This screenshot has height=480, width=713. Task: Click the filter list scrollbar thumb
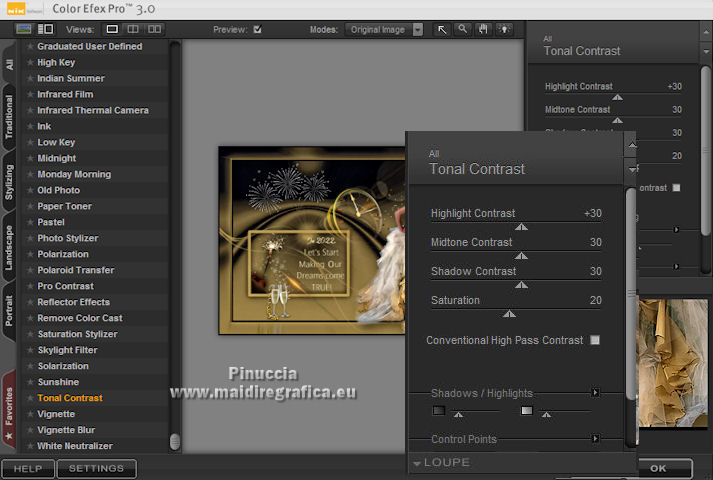175,441
